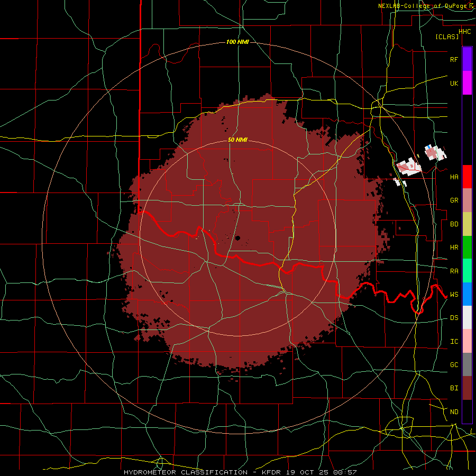Click the 'BD' legend label
Image resolution: width=476 pixels, height=476 pixels.
tap(454, 224)
